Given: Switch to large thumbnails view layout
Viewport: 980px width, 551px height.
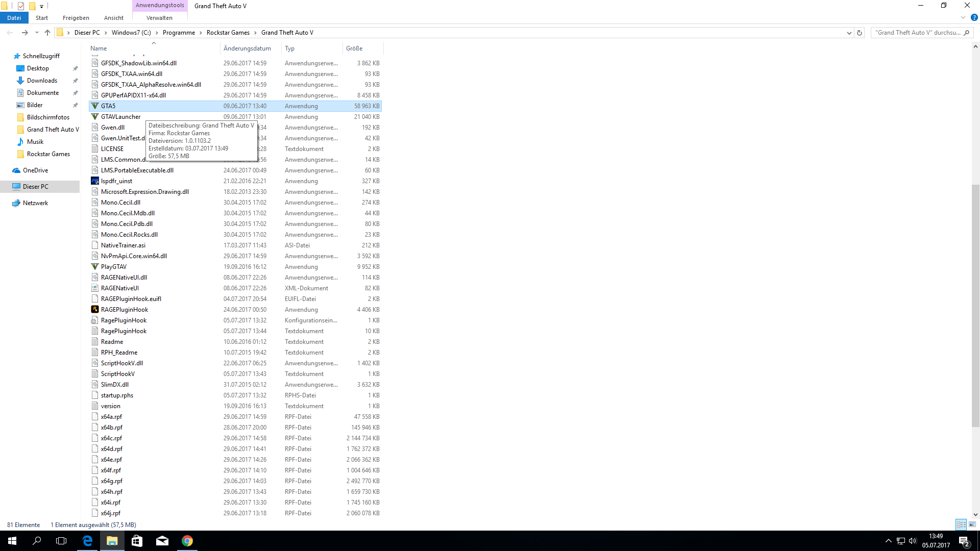Looking at the screenshot, I should (x=972, y=524).
